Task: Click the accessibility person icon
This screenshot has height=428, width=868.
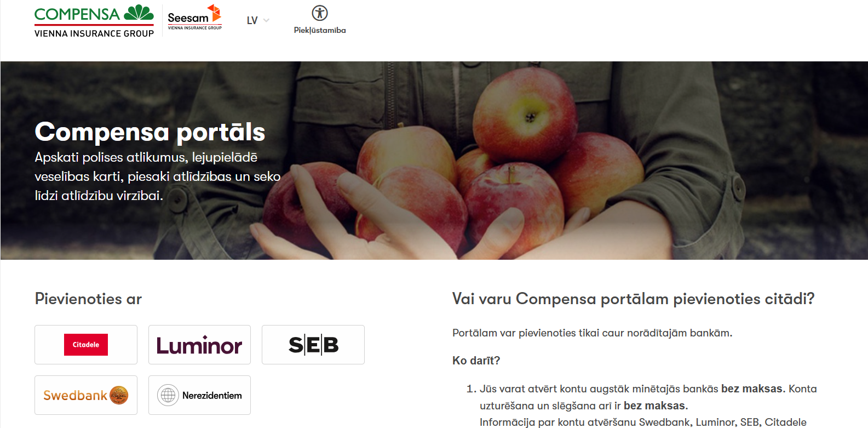Action: [x=320, y=13]
